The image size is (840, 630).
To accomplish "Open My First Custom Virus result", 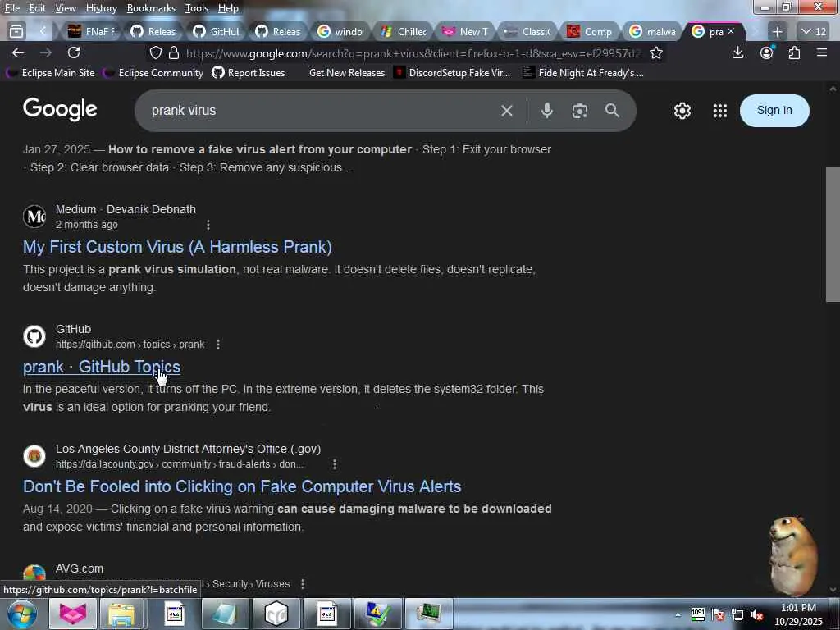I will click(x=177, y=247).
